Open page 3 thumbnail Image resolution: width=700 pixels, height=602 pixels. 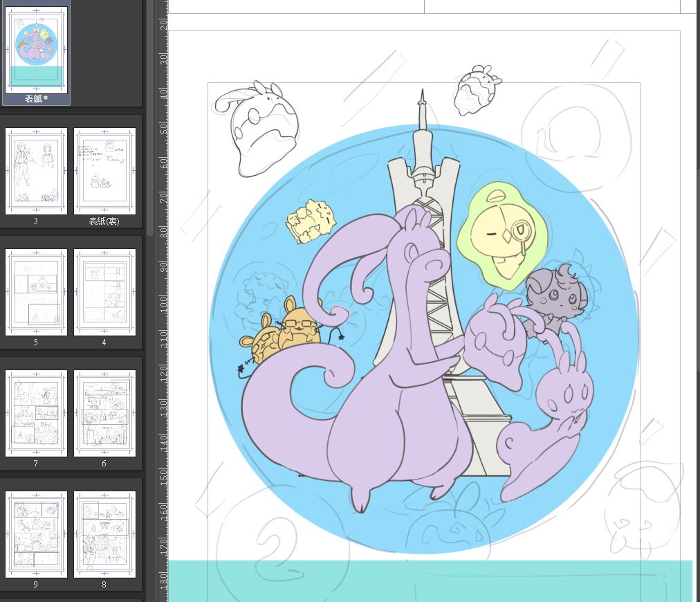click(36, 171)
